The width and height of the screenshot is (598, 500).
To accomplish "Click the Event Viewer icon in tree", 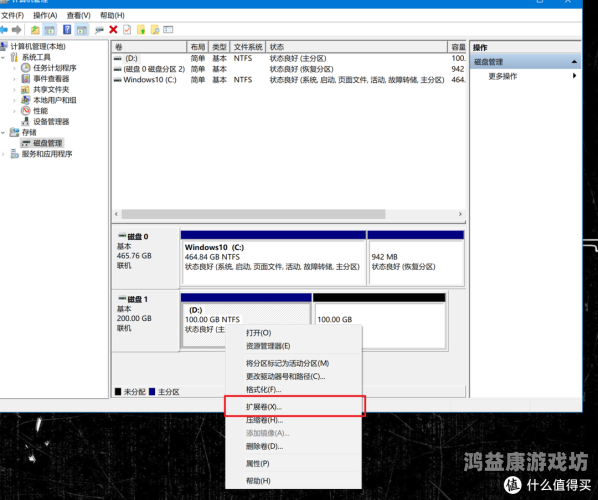I will [26, 79].
